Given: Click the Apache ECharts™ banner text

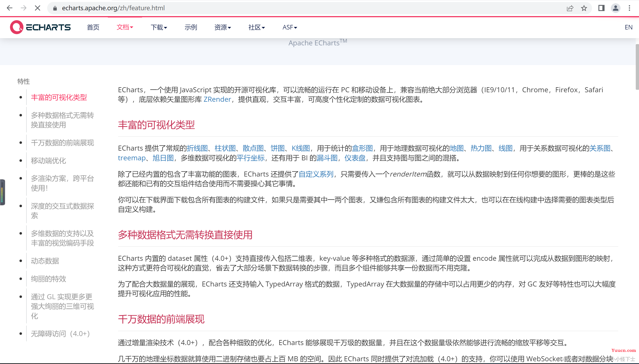Looking at the screenshot, I should click(318, 43).
